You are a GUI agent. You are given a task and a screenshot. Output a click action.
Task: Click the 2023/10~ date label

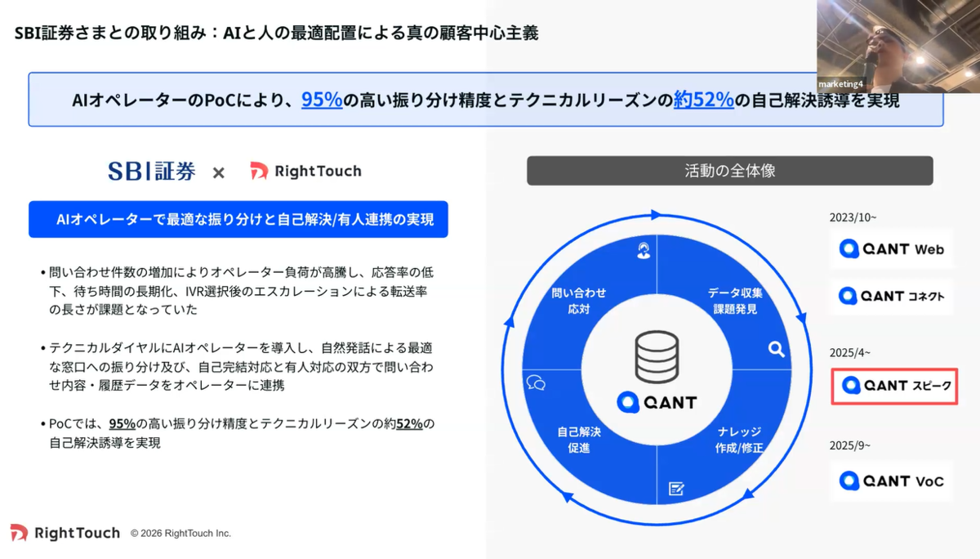click(x=853, y=217)
